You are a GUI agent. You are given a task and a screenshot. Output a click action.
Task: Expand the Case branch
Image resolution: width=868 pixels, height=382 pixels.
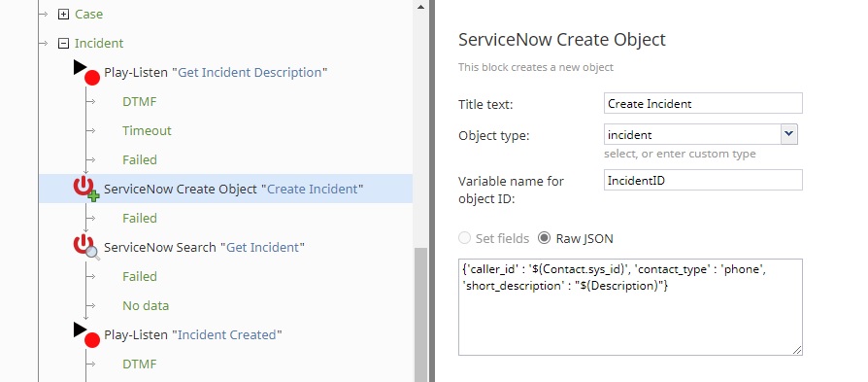click(64, 15)
